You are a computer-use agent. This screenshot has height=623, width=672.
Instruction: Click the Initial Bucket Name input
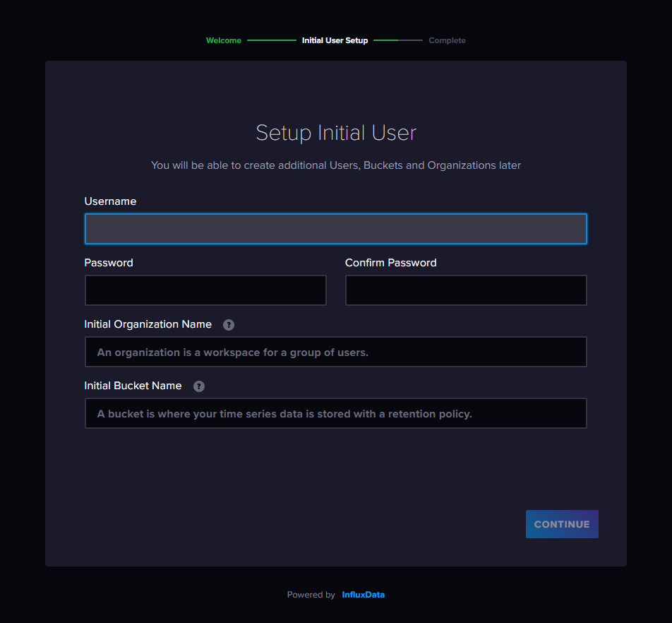coord(335,413)
